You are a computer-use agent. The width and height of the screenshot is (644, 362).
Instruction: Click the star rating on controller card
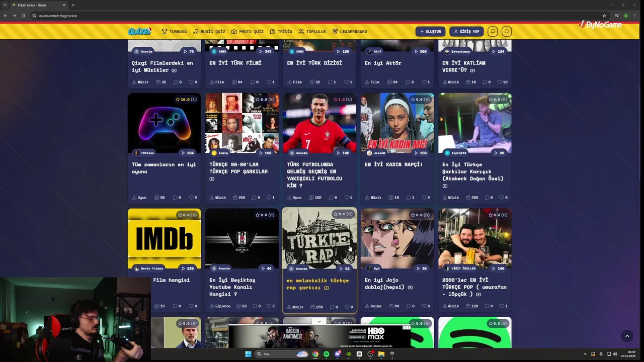pyautogui.click(x=186, y=100)
